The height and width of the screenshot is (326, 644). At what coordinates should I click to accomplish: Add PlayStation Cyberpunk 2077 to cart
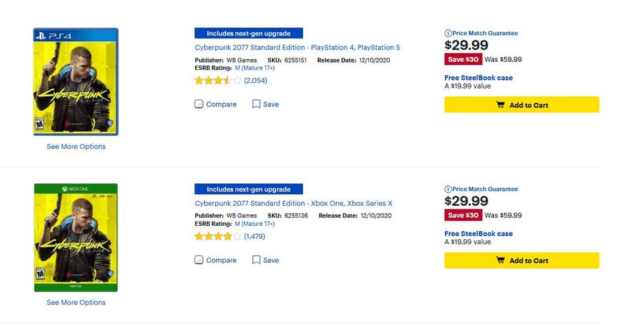(x=522, y=105)
